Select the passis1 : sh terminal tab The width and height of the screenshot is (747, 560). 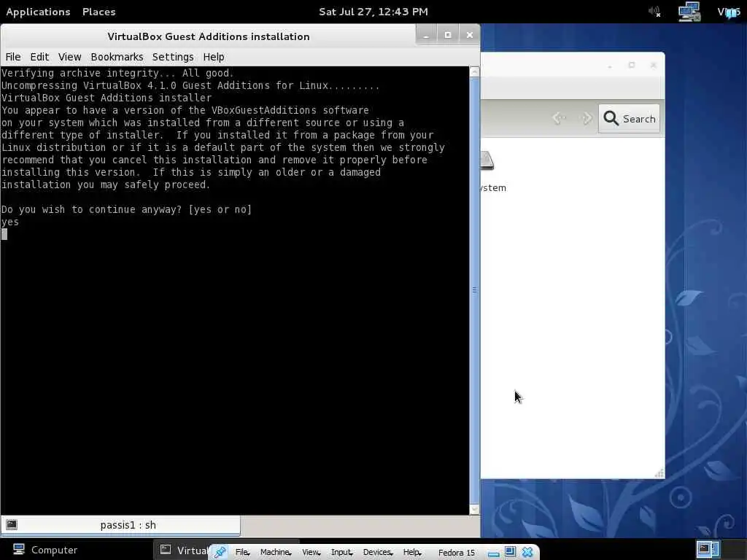point(120,525)
